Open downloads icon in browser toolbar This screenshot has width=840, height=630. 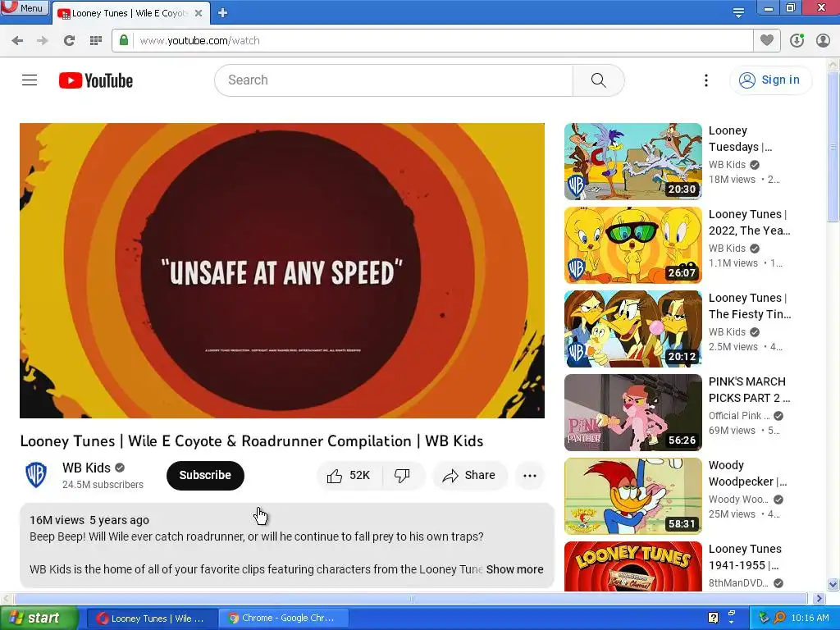tap(797, 41)
